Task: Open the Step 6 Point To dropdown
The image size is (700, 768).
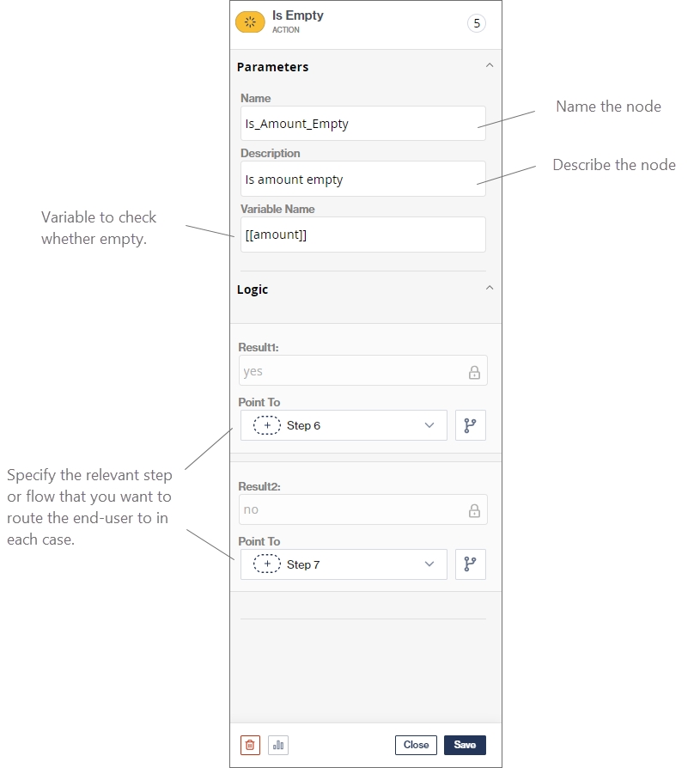Action: (344, 425)
